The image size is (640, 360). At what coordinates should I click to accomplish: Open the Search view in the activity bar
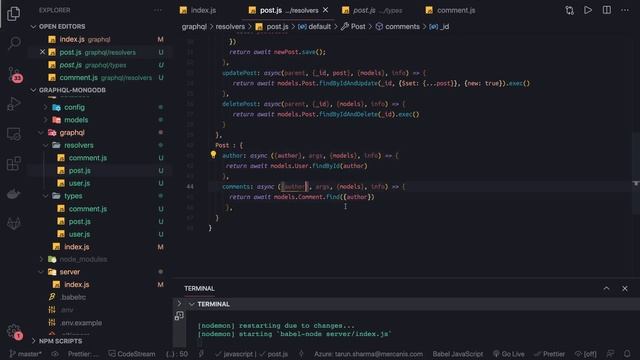point(14,43)
